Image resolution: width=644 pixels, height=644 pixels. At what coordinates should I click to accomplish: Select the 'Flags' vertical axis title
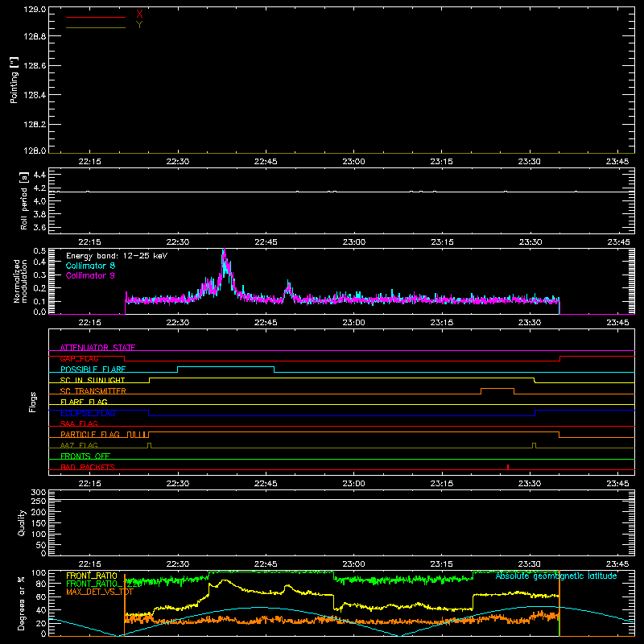point(33,402)
